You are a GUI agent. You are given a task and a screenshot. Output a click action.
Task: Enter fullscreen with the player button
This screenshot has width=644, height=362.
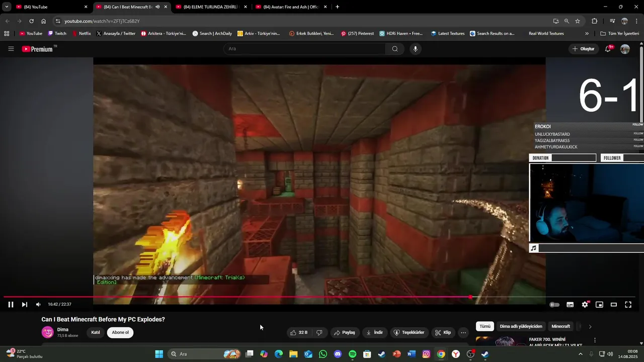click(628, 304)
